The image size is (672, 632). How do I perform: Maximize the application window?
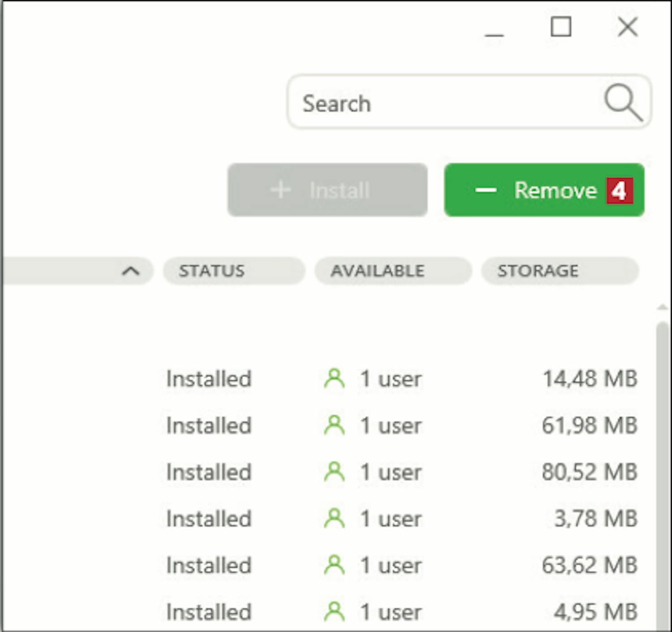tap(560, 27)
